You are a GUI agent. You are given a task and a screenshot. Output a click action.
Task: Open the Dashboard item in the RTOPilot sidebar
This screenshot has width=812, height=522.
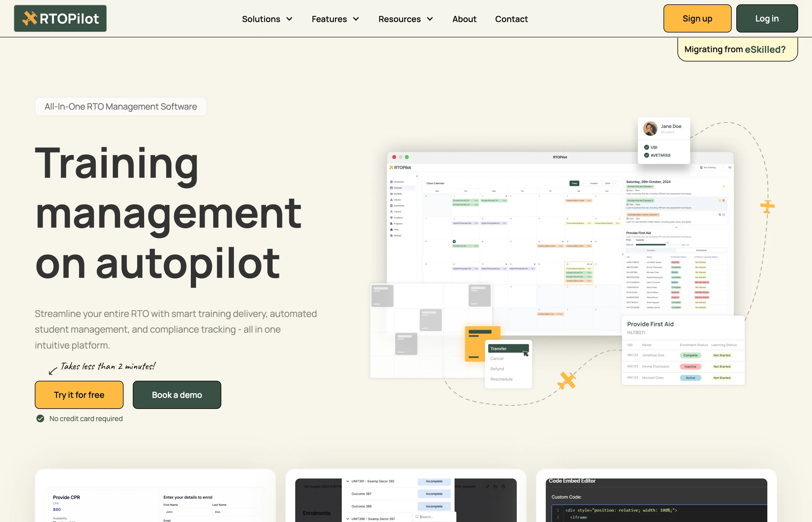point(399,182)
